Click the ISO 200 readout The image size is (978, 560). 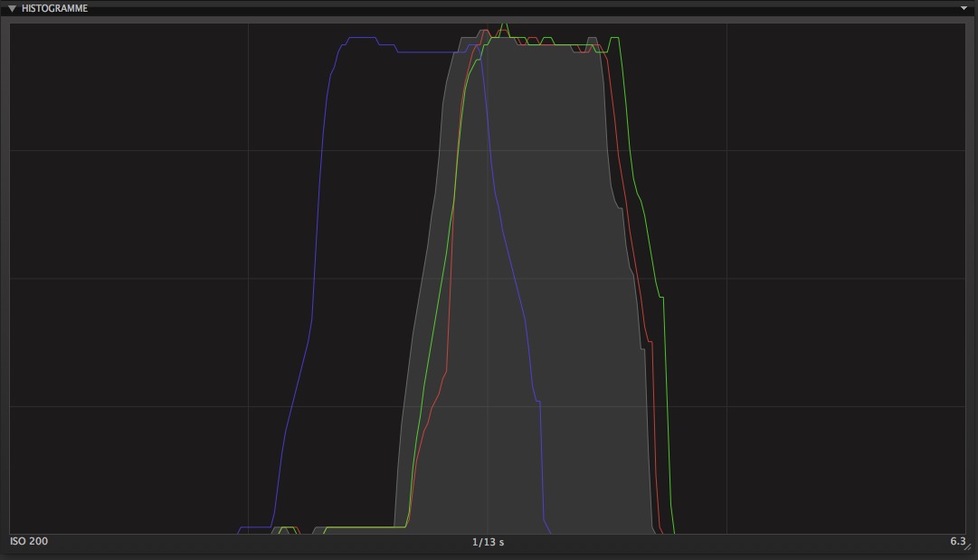click(x=29, y=541)
